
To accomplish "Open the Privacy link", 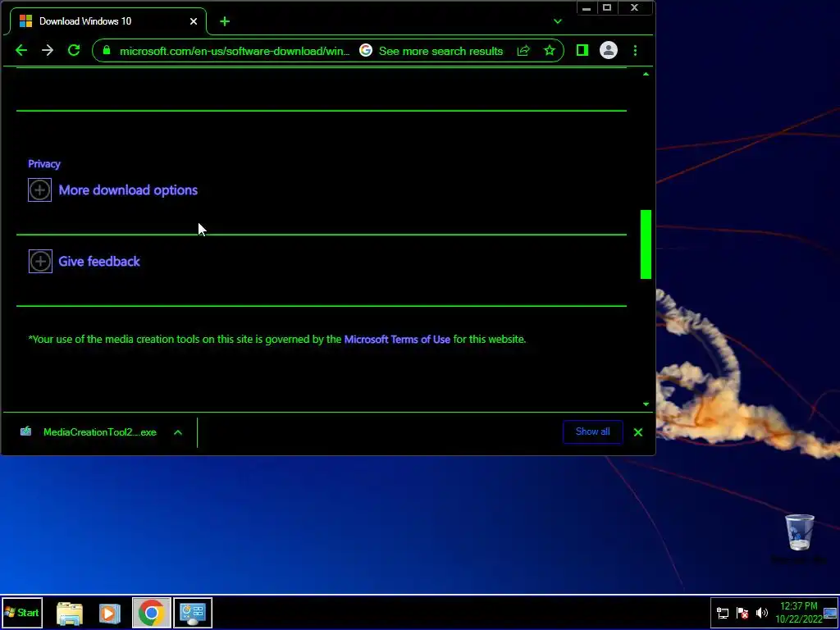I will 44,164.
